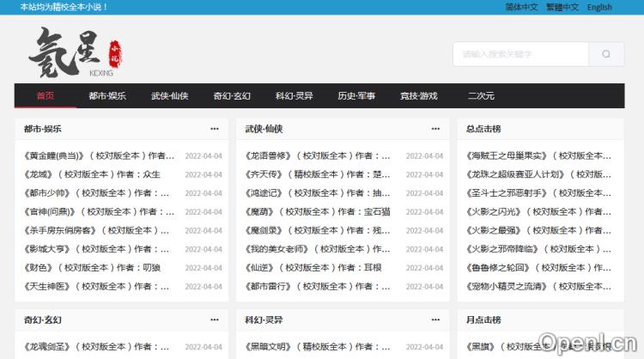Viewport: 644px width, 359px height.
Task: Click the search magnifier icon button
Action: (x=606, y=54)
